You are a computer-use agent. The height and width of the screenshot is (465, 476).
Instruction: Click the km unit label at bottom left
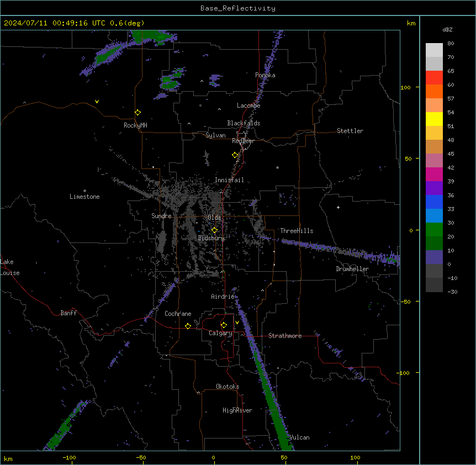[8, 458]
